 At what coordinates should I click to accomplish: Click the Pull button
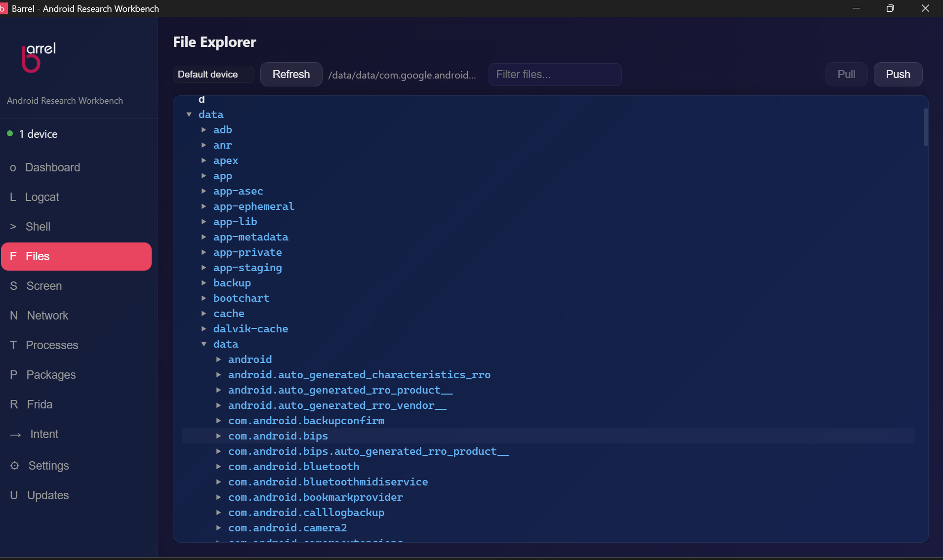(x=846, y=75)
